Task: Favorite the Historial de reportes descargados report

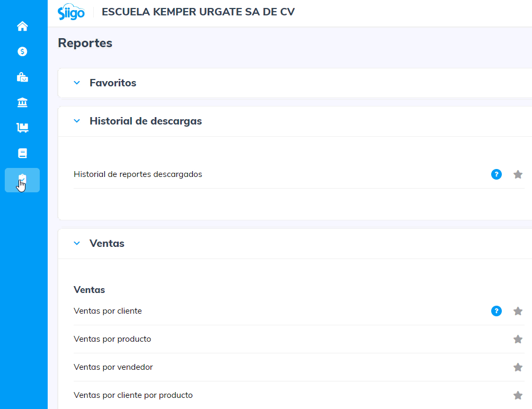Action: click(518, 174)
